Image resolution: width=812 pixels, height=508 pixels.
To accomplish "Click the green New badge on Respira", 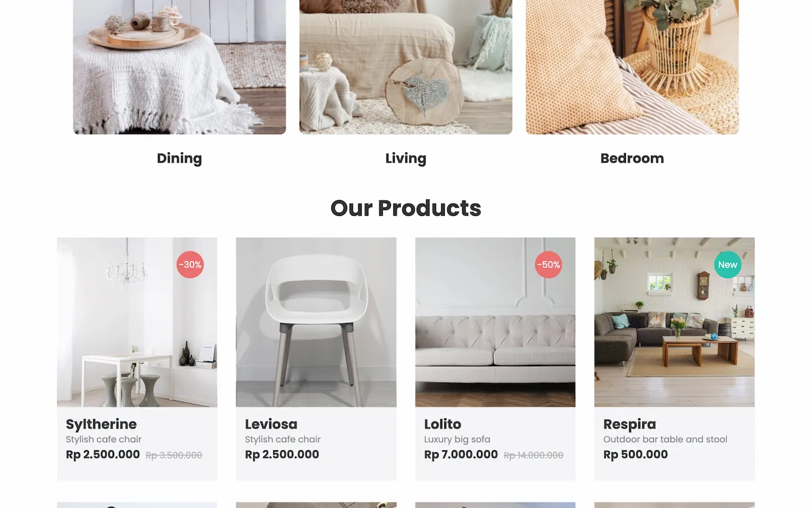I will click(727, 265).
